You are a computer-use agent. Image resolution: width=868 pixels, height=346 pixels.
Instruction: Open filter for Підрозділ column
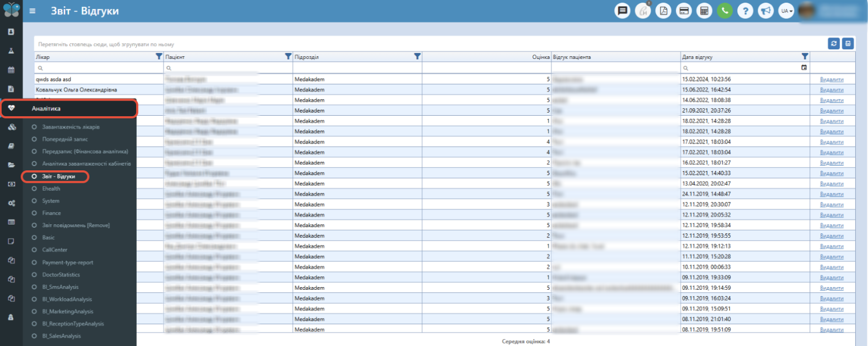point(417,56)
